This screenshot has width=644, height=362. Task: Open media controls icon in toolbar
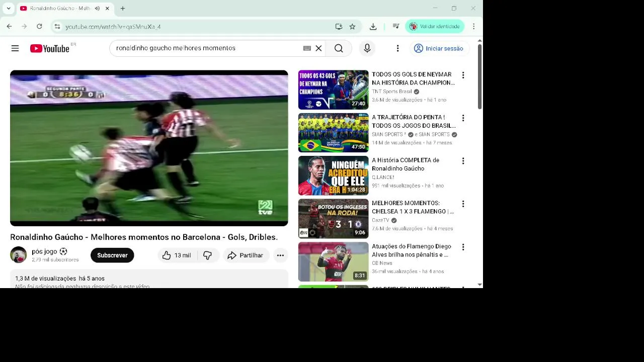(396, 27)
